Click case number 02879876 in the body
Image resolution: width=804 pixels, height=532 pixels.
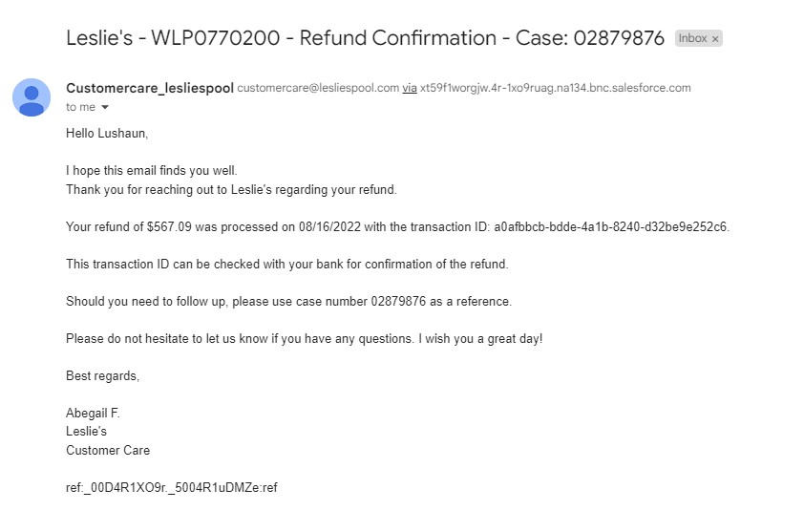point(398,301)
